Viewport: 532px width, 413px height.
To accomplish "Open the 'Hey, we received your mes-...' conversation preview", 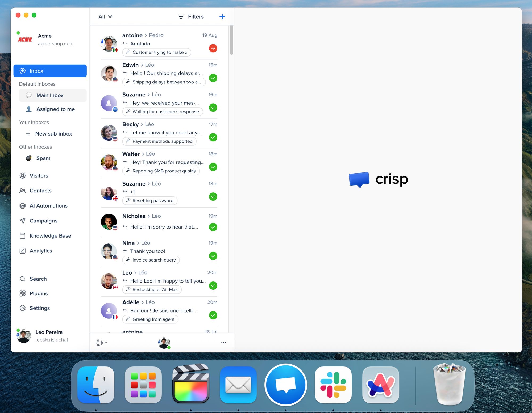I will (164, 103).
